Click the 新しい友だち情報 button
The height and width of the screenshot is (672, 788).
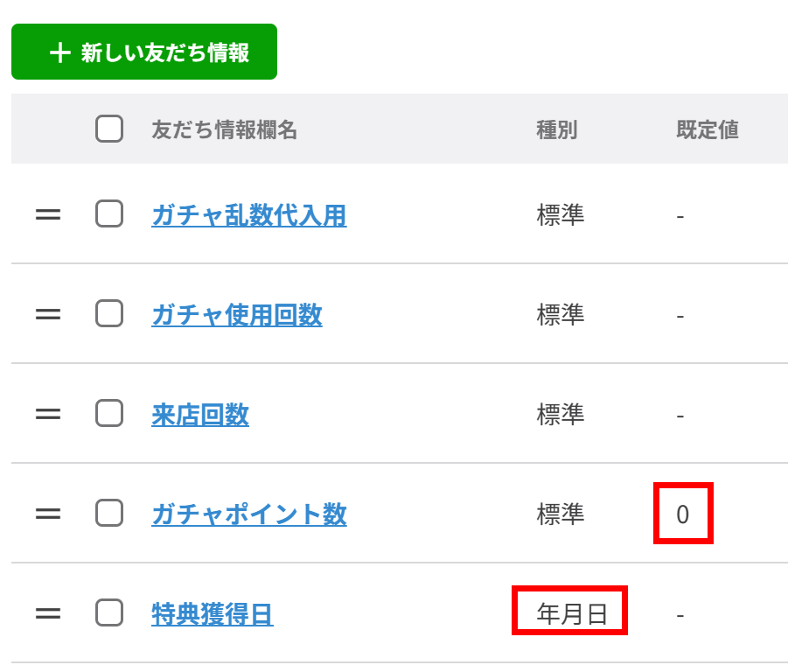click(x=143, y=52)
